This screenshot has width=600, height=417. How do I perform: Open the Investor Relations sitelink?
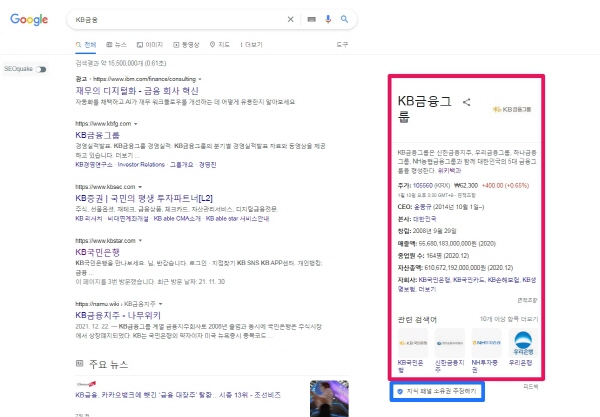pos(141,165)
